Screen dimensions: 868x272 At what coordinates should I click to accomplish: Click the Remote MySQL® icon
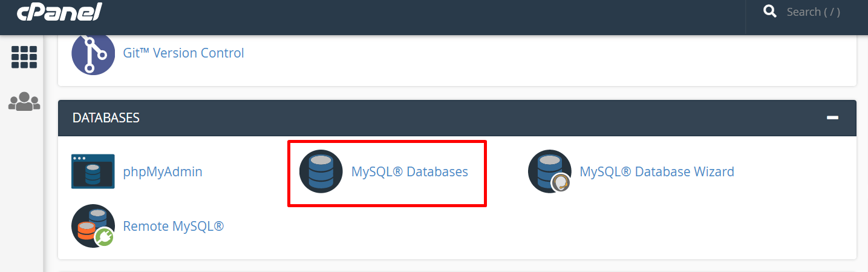tap(93, 226)
